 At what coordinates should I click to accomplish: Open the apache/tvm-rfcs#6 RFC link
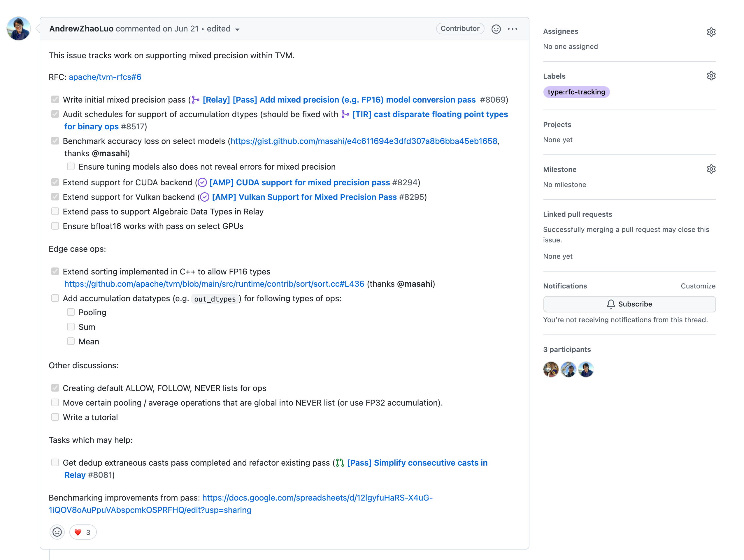105,77
